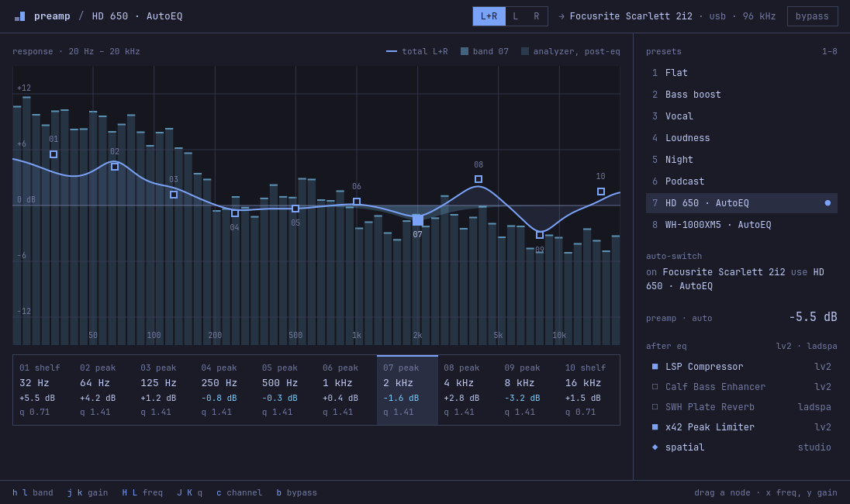The image size is (850, 504).
Task: Click the preamp auto value -5.5 dB
Action: (813, 317)
